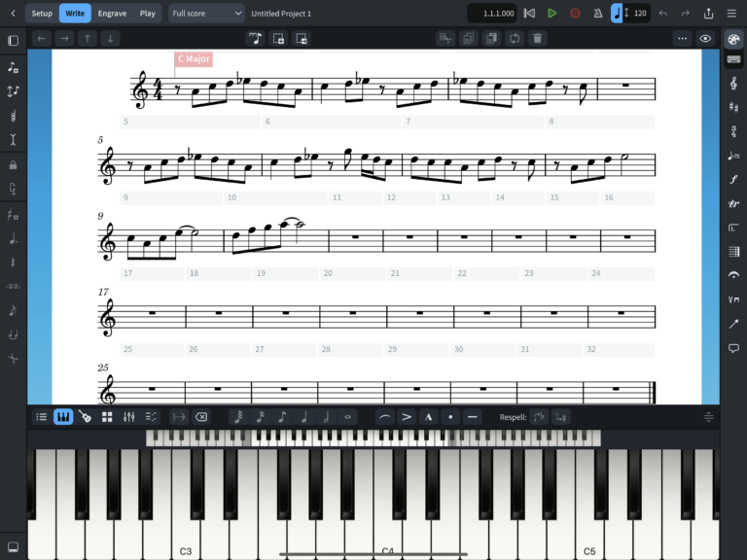The height and width of the screenshot is (560, 747).
Task: Rewind to the beginning of the flow
Action: pos(529,14)
